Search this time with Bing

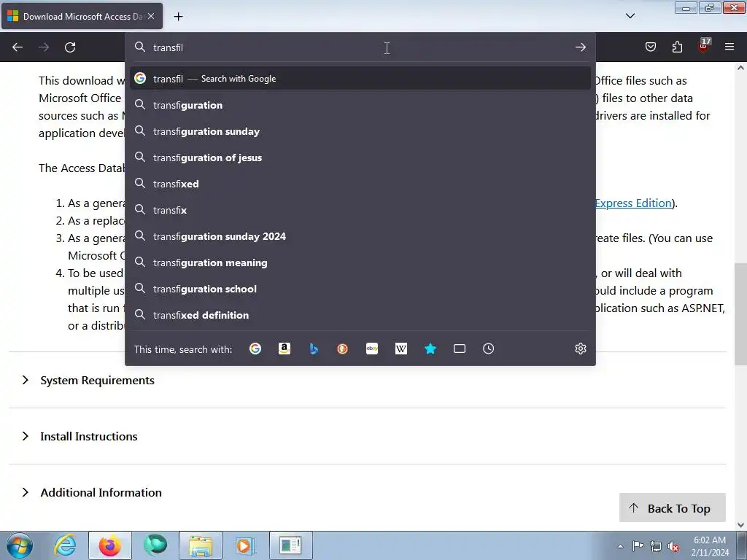pyautogui.click(x=314, y=349)
